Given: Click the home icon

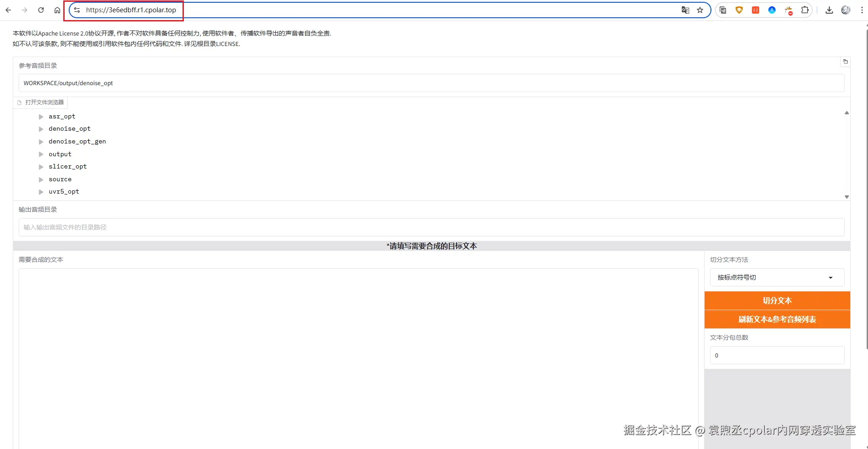Looking at the screenshot, I should 57,10.
